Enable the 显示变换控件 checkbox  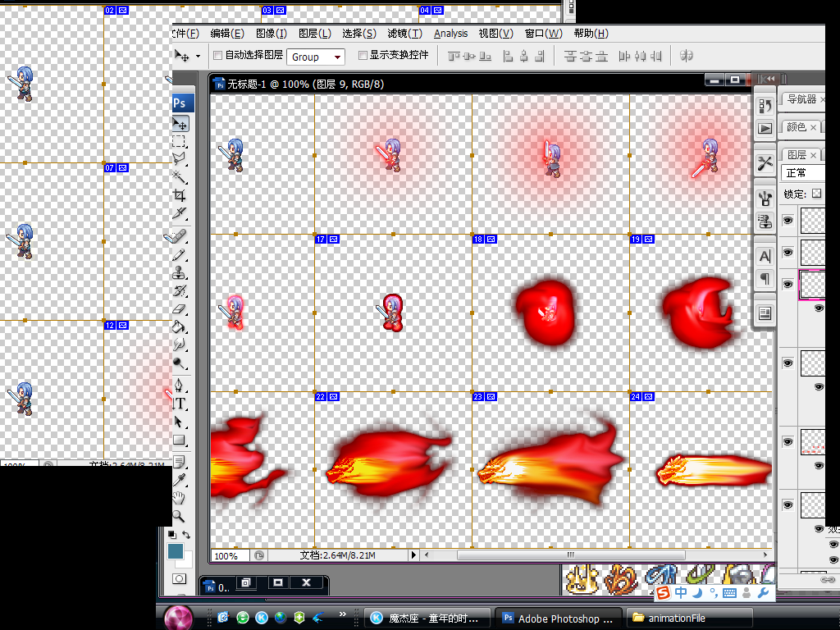pyautogui.click(x=362, y=55)
